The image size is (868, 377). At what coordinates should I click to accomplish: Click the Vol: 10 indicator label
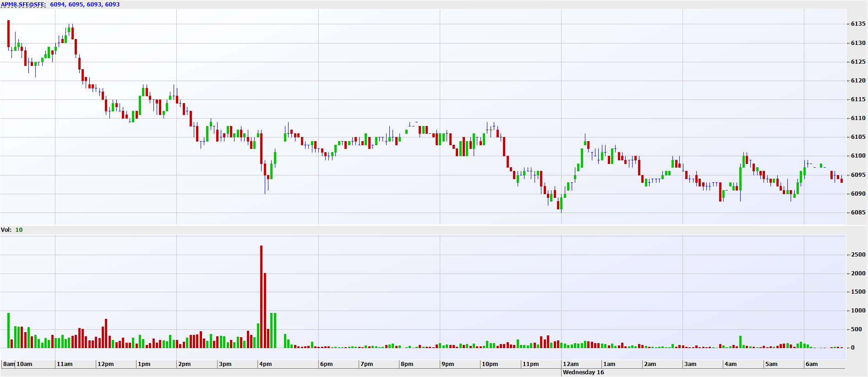12,230
